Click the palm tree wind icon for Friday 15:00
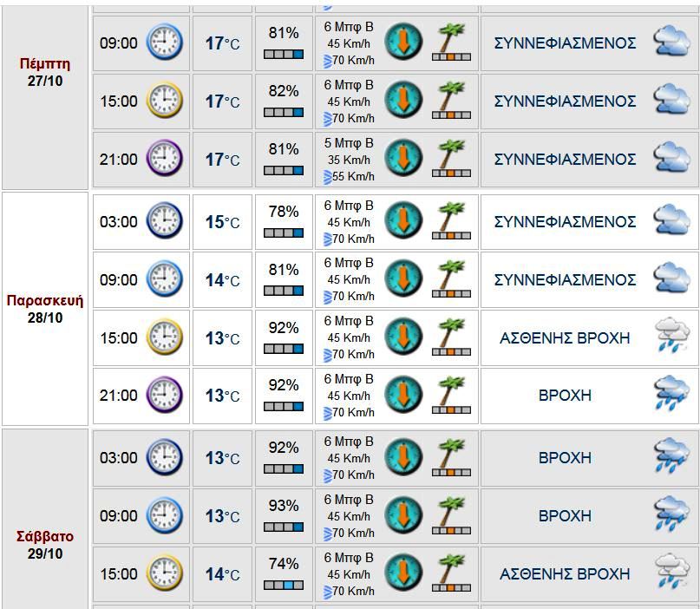This screenshot has height=609, width=700. [x=451, y=337]
